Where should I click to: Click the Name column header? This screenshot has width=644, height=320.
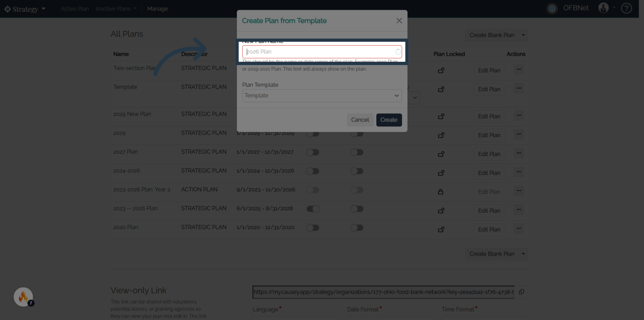pos(121,54)
